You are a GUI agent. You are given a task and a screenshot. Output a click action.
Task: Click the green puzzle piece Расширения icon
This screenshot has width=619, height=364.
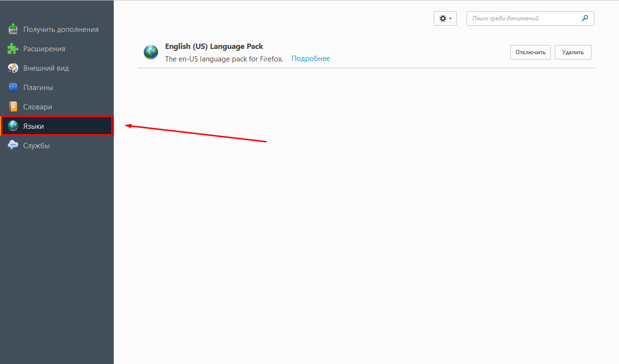[x=13, y=48]
